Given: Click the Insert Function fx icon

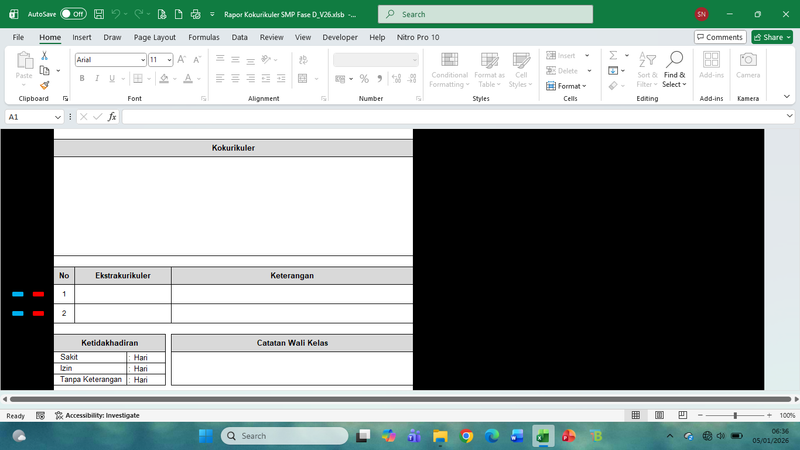Looking at the screenshot, I should pyautogui.click(x=112, y=117).
